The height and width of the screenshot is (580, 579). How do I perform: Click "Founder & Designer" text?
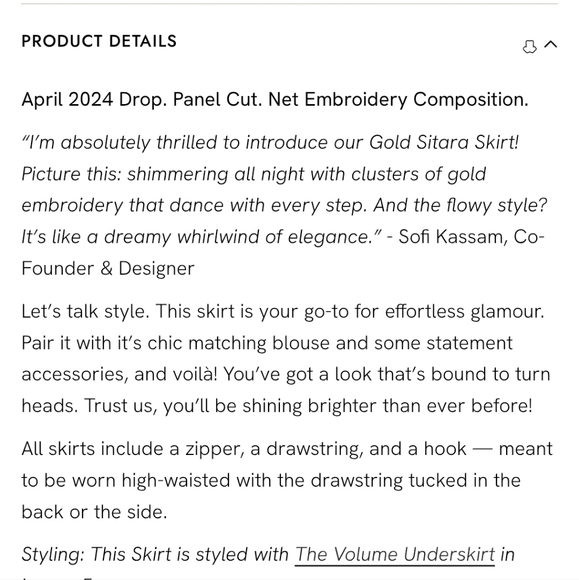(x=108, y=268)
